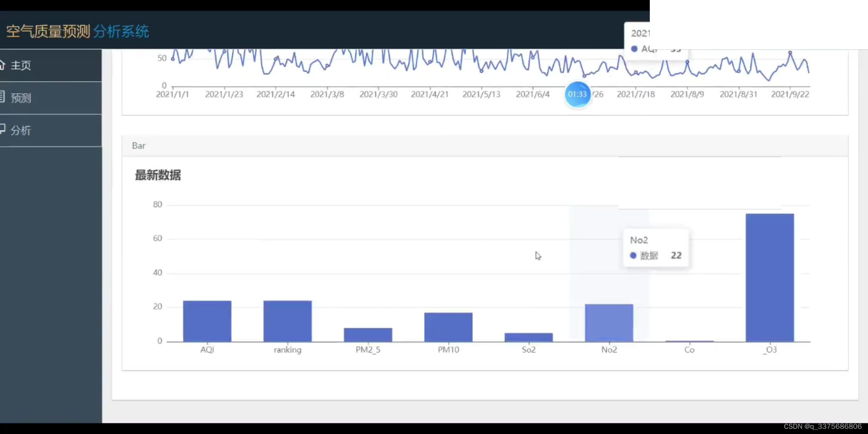Open the 预测 sidebar menu item
This screenshot has width=868, height=434.
tap(21, 98)
